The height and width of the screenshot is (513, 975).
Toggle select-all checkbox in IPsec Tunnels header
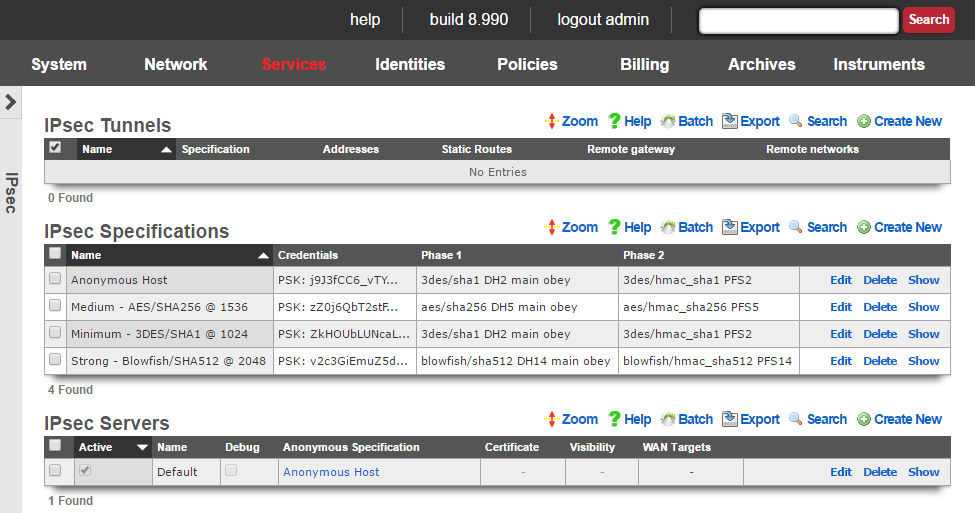pos(55,148)
